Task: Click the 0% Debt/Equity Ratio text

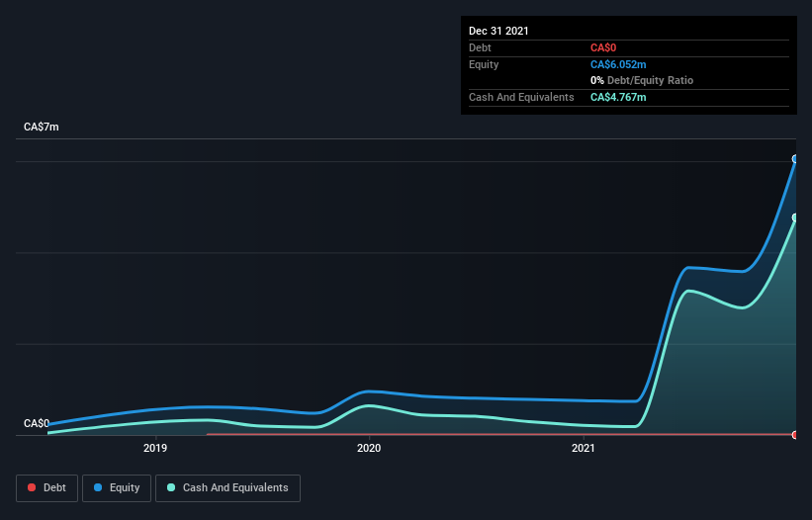Action: click(642, 80)
